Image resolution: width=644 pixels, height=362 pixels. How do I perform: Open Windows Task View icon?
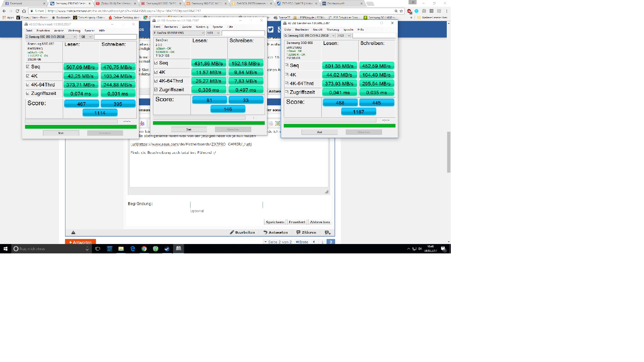(x=98, y=249)
